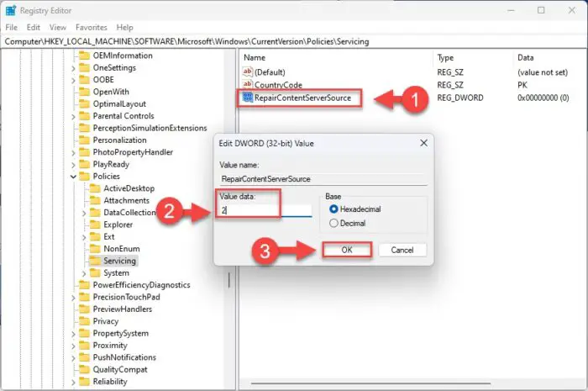Image resolution: width=588 pixels, height=391 pixels.
Task: Select the DataCollection tree key
Action: [x=129, y=213]
